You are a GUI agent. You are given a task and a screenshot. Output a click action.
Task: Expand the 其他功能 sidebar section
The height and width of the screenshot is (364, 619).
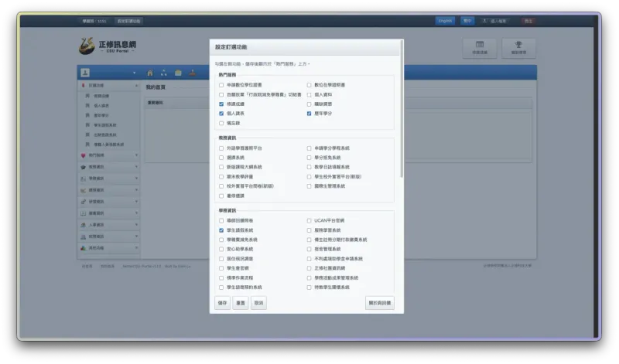tap(109, 248)
